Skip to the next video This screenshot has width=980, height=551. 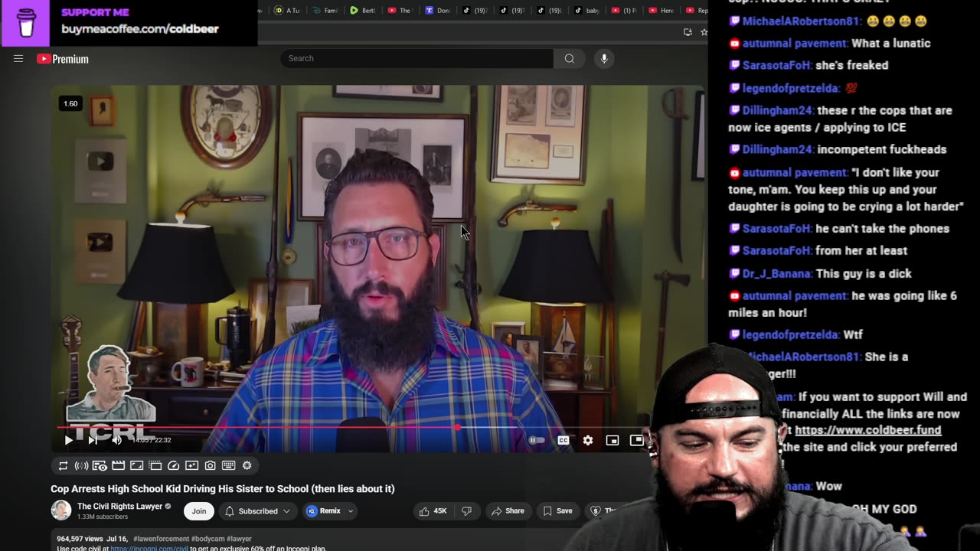(93, 440)
